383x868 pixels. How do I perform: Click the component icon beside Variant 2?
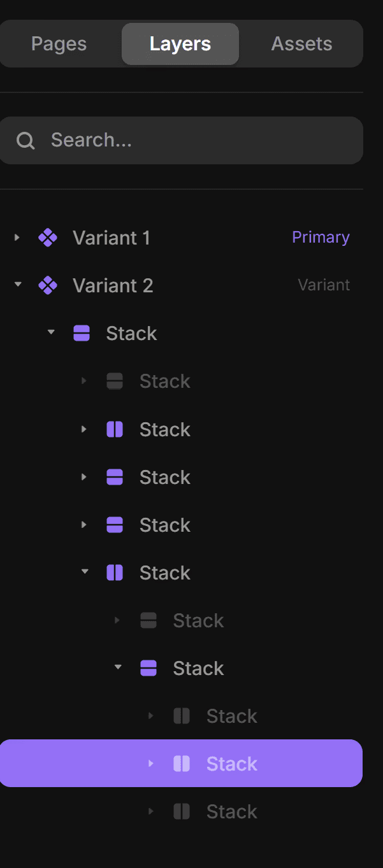[48, 285]
